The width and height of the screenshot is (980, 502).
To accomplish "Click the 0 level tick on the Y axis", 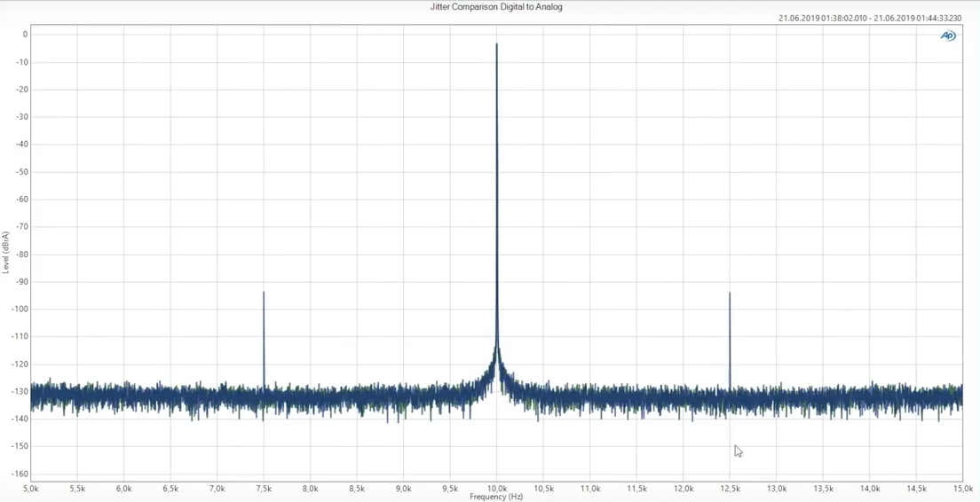I will click(25, 35).
